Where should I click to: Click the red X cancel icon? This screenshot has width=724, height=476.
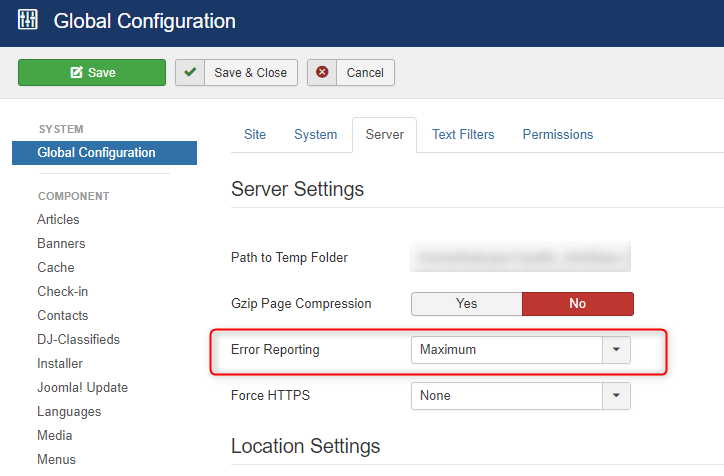[x=321, y=73]
